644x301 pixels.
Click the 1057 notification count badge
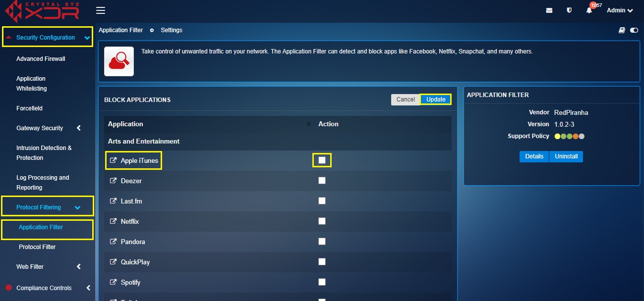click(x=593, y=5)
